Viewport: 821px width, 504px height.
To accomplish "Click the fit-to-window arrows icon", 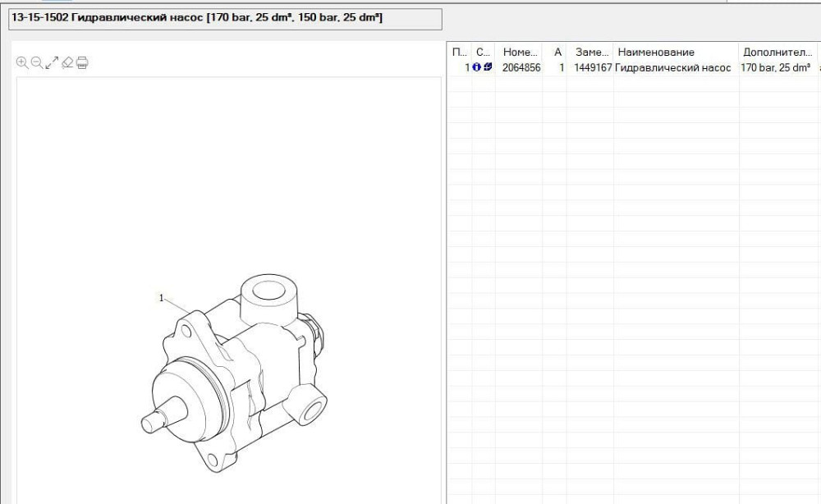I will coord(52,62).
